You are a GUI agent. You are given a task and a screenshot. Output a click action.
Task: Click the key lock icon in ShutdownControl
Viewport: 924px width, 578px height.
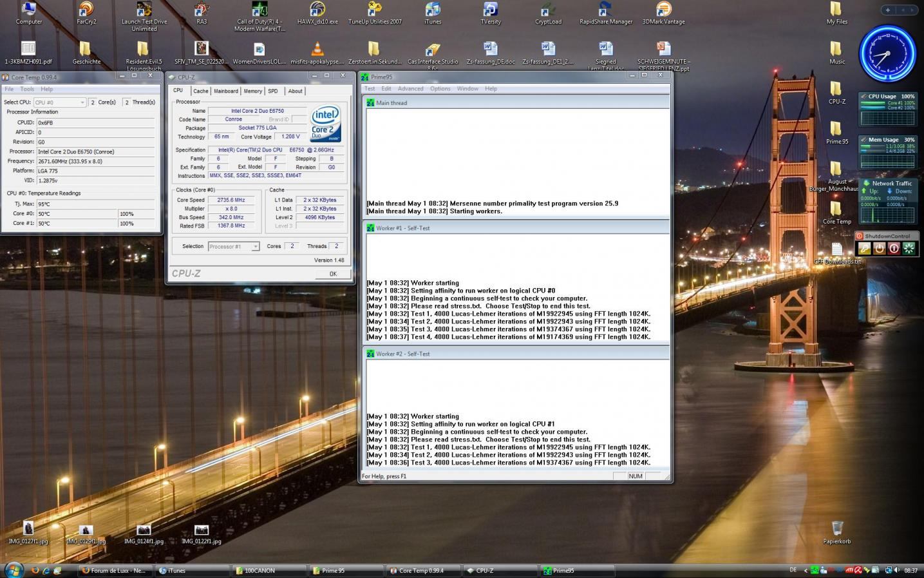tap(864, 249)
